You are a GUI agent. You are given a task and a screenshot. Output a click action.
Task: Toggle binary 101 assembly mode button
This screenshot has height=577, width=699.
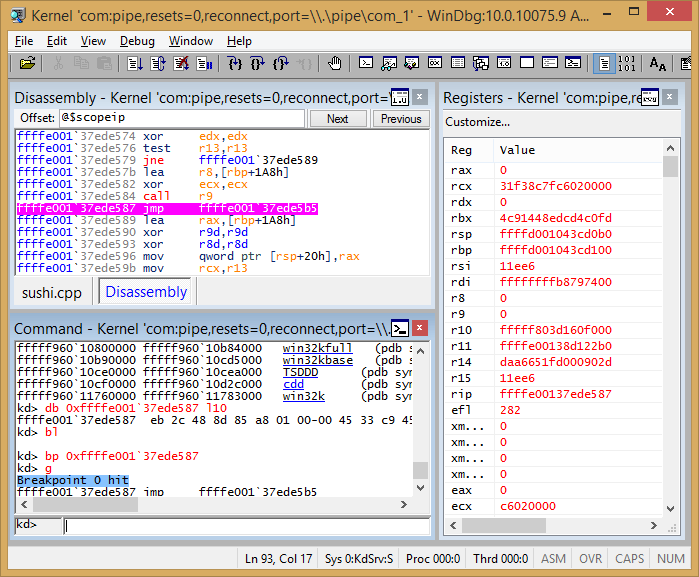627,64
